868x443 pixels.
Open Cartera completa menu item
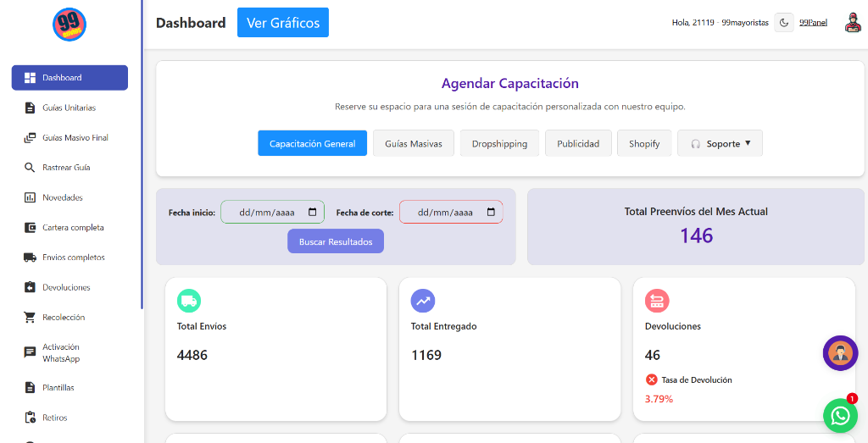pyautogui.click(x=73, y=228)
